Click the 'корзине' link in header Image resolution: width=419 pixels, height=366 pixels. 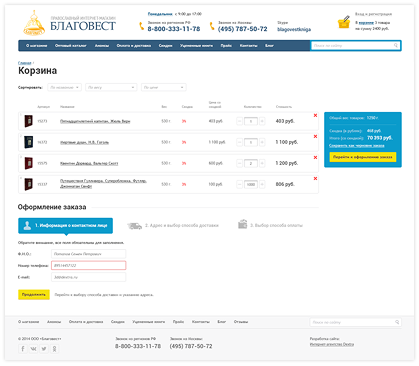(366, 23)
